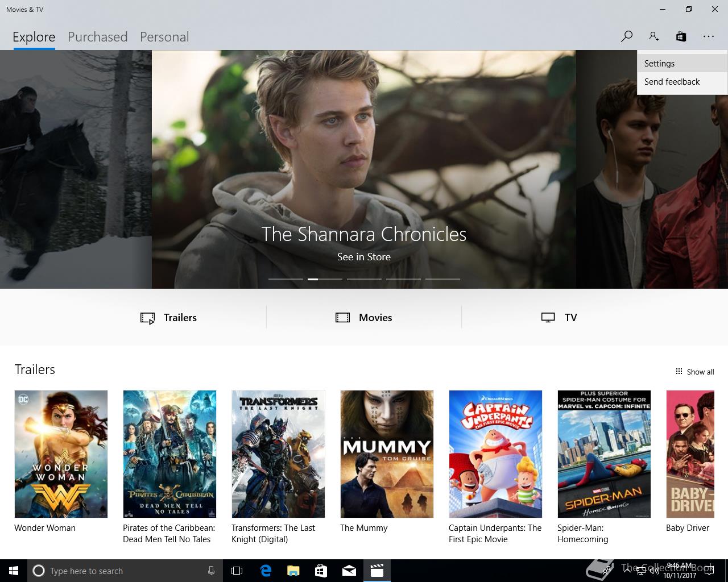
Task: Click the Cortana microphone icon
Action: (211, 571)
